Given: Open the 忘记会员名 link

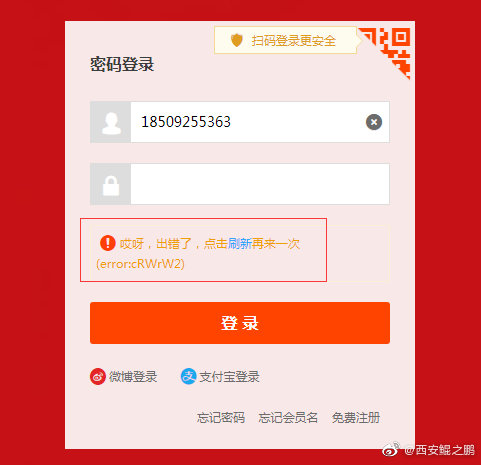Looking at the screenshot, I should pyautogui.click(x=288, y=418).
